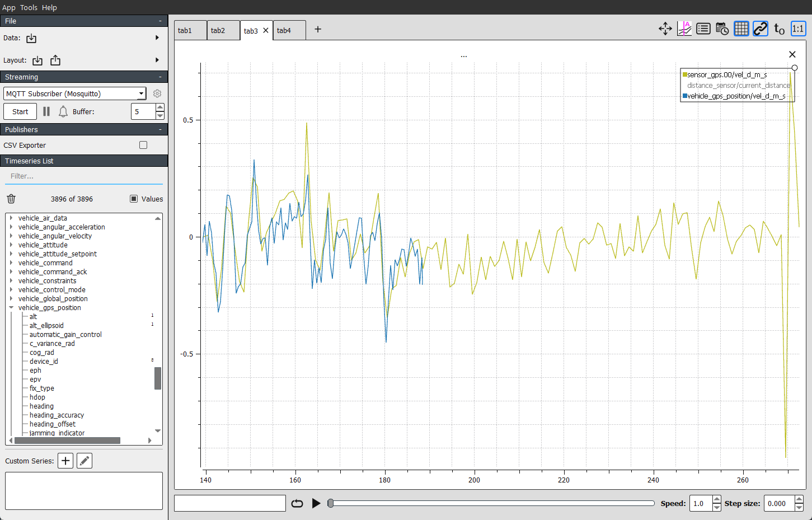Toggle the link axes chain icon
Image resolution: width=812 pixels, height=520 pixels.
(x=761, y=29)
